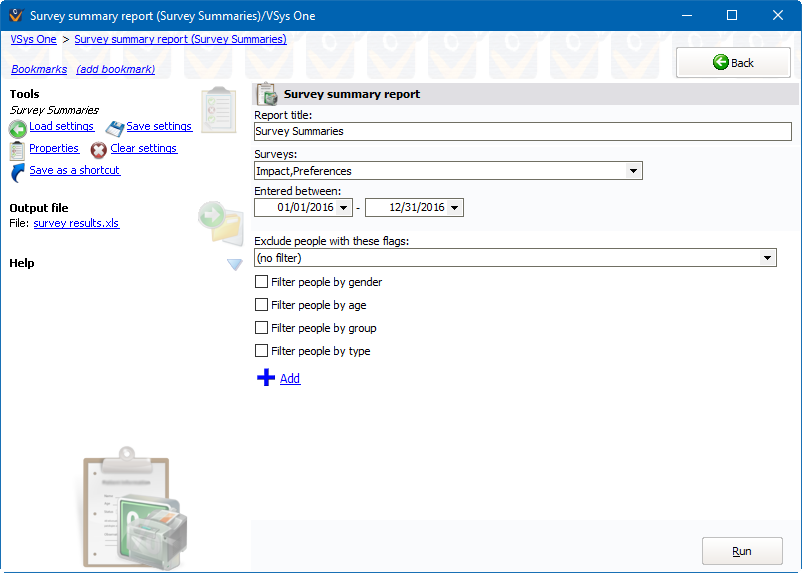Open the Bookmarks link
802x573 pixels.
pyautogui.click(x=39, y=69)
